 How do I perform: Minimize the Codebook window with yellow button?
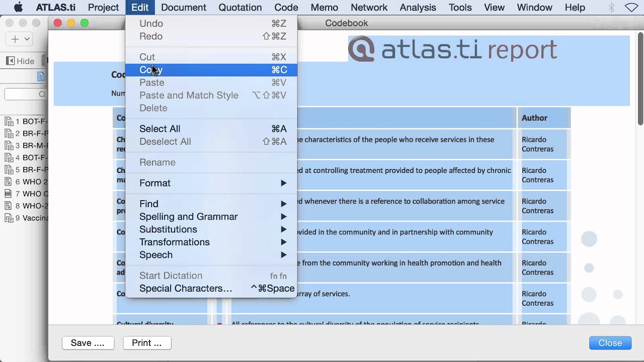[71, 23]
